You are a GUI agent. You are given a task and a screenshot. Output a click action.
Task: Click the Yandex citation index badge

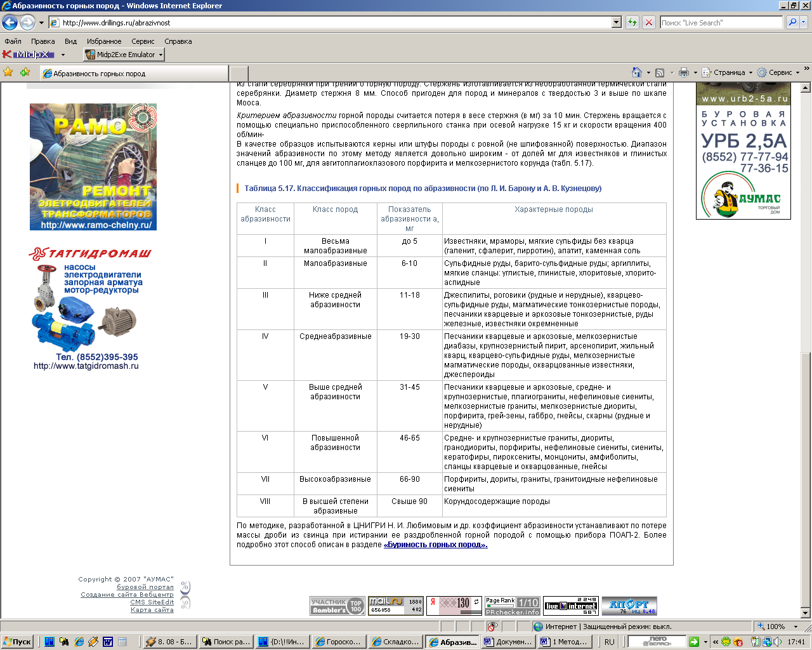point(454,606)
